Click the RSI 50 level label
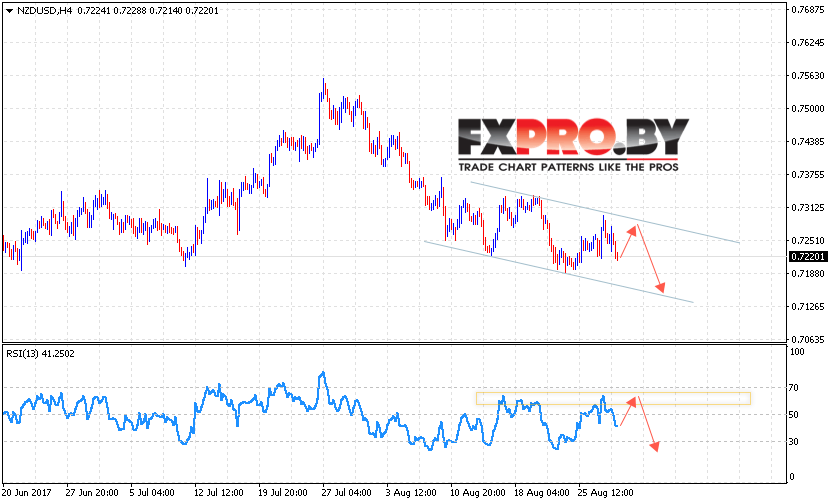Screen dimensions: 829x504 (x=794, y=415)
